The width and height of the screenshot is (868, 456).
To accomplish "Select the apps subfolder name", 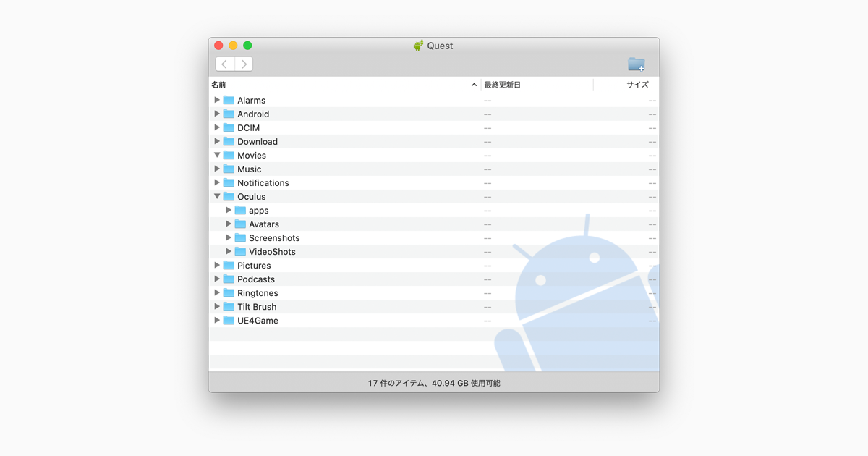I will point(259,211).
